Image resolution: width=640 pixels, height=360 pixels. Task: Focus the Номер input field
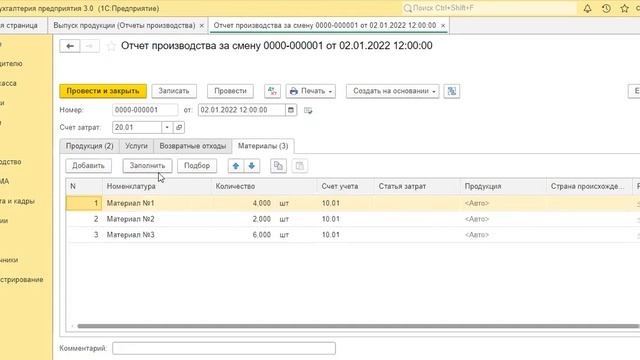[x=145, y=110]
